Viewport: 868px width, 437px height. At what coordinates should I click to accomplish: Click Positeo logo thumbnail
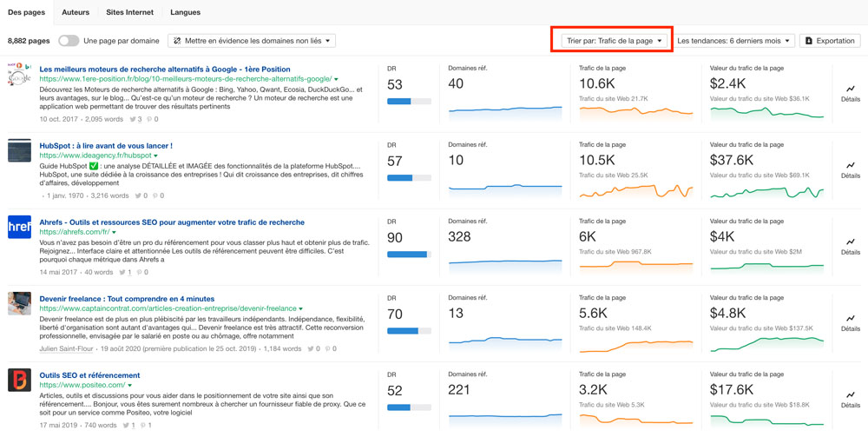tap(19, 380)
